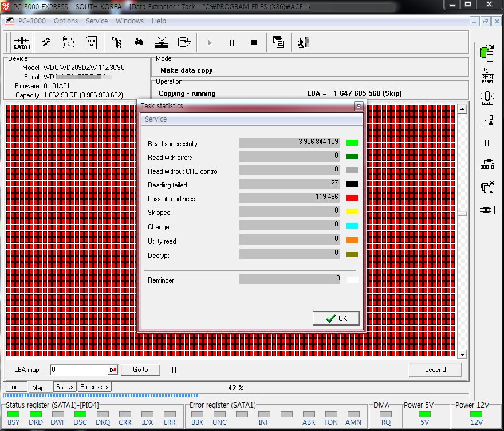504x431 pixels.
Task: Click the 100% sheet toolbar icon
Action: click(91, 42)
